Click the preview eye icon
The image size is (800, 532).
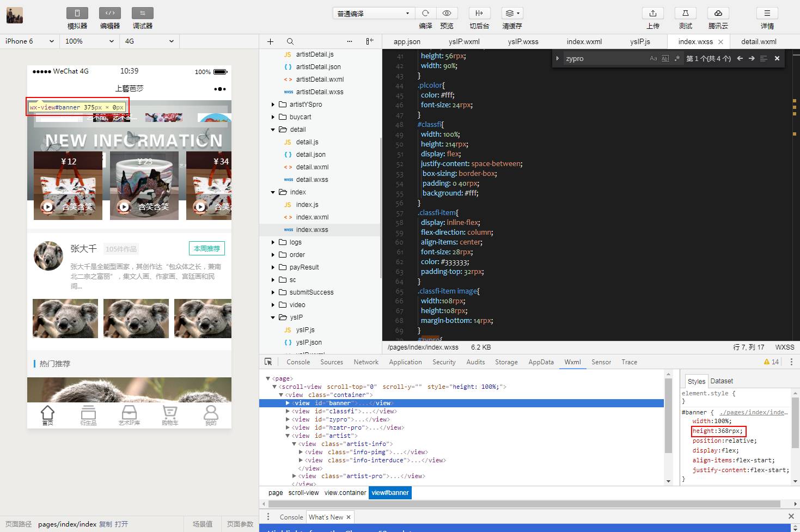447,14
